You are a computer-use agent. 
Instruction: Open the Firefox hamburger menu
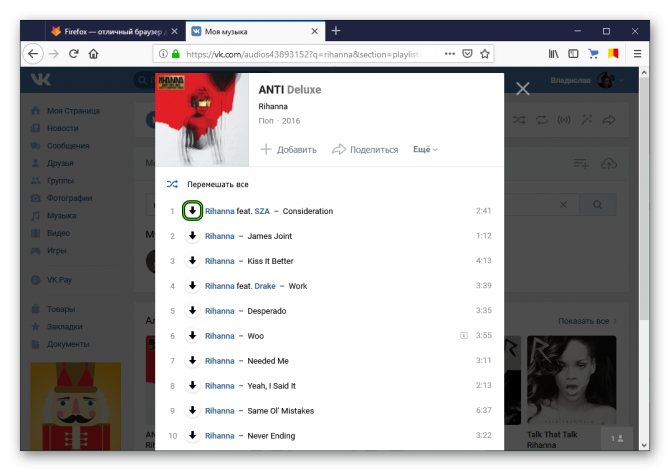pyautogui.click(x=637, y=54)
